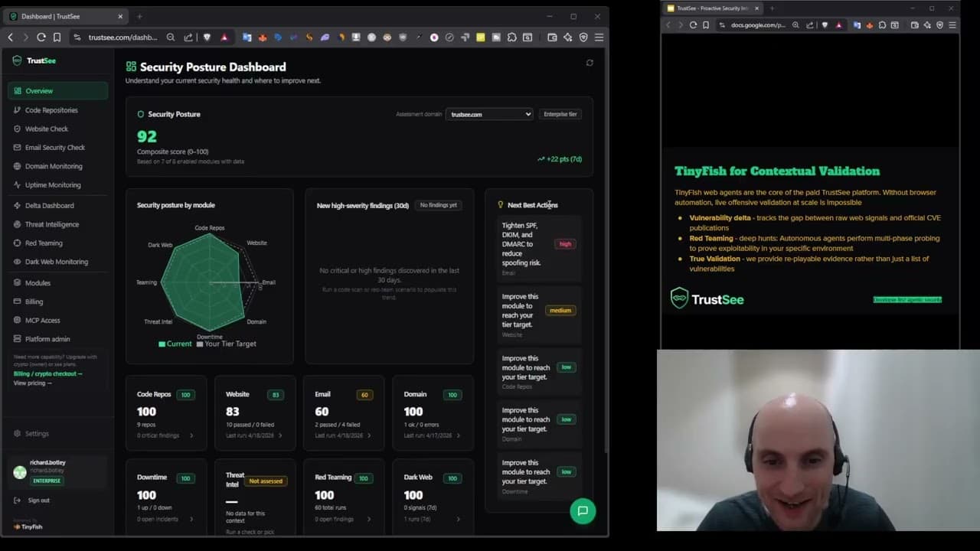Expand the Red Teaming card open findings chevron
This screenshot has width=980, height=551.
click(369, 519)
